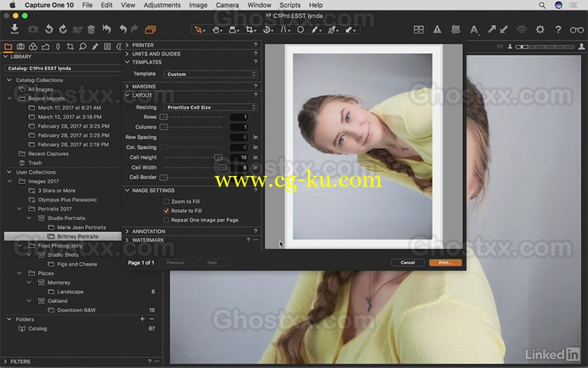This screenshot has height=368, width=588.
Task: Click the Cell Height value field
Action: tap(239, 158)
